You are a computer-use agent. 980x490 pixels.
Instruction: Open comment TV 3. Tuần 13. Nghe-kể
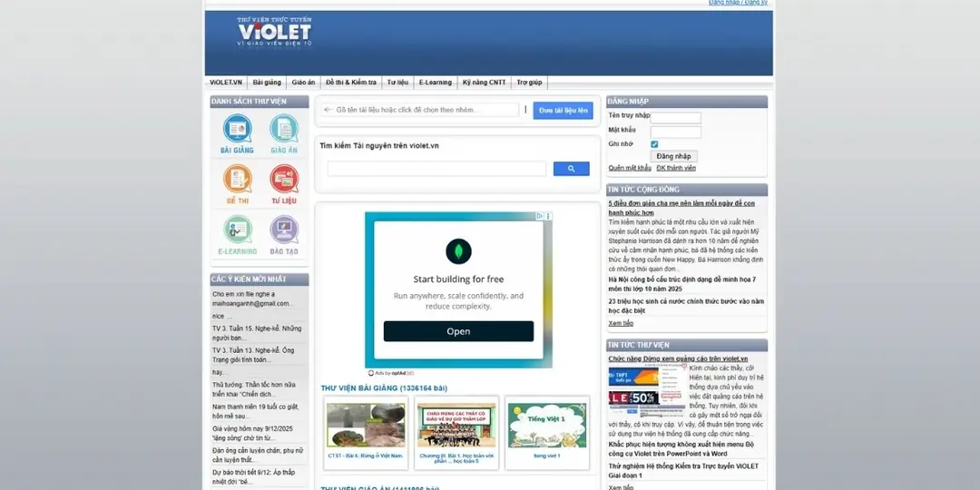[253, 355]
